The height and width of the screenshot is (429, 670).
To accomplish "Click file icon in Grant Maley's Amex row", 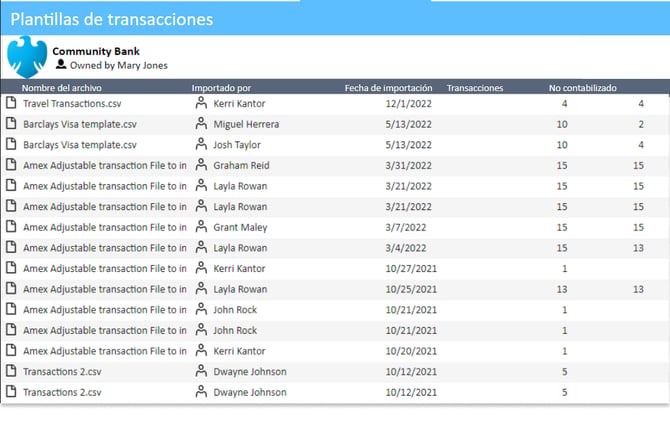I will pyautogui.click(x=12, y=226).
